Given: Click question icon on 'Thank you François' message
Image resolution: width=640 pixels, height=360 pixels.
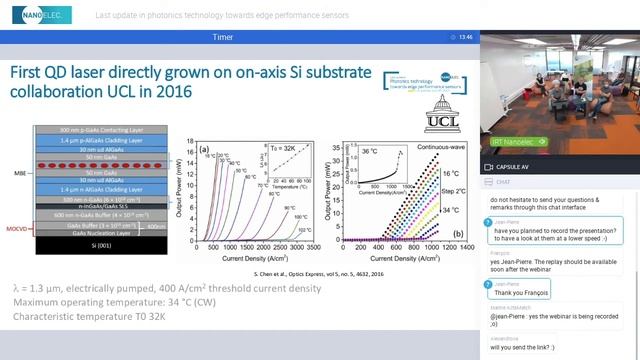Looking at the screenshot, I should [x=488, y=284].
